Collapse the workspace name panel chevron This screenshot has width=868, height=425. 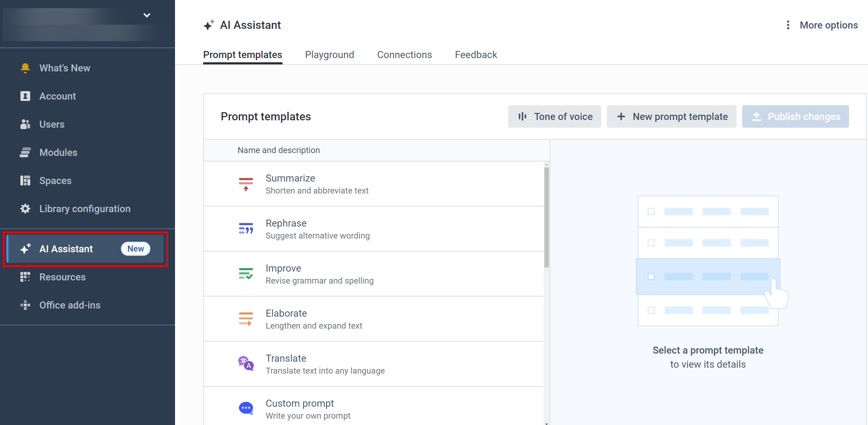pyautogui.click(x=147, y=15)
